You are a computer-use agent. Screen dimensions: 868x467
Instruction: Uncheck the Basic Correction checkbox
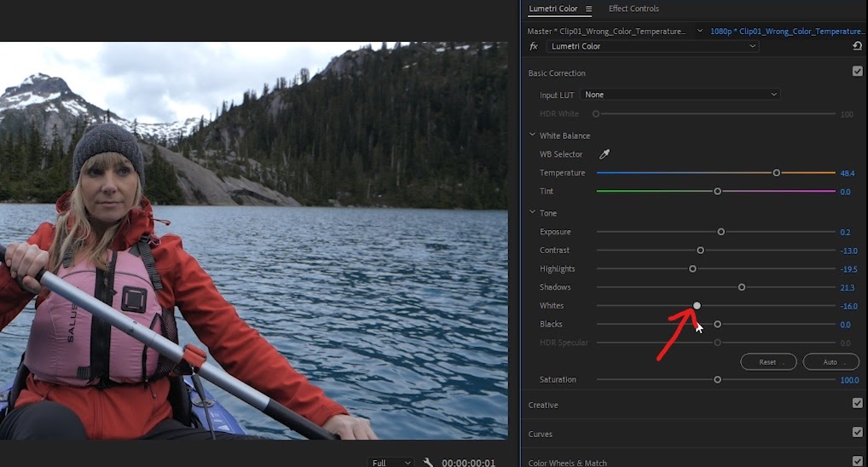coord(858,72)
